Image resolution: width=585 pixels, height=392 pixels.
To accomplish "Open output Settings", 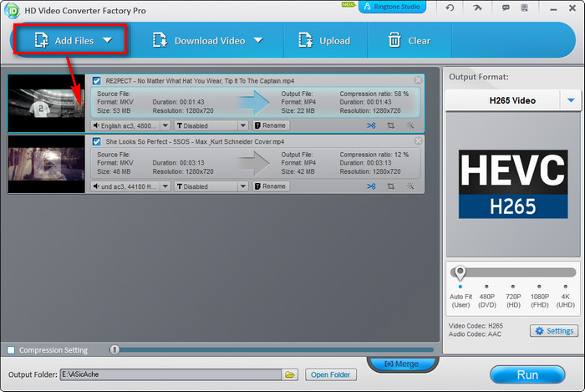I will 554,331.
